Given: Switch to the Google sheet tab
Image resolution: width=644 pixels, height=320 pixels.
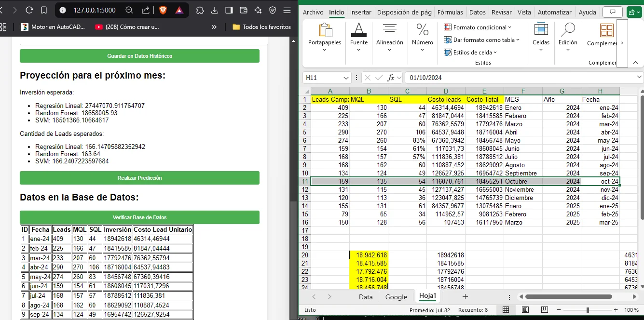Looking at the screenshot, I should [x=396, y=297].
